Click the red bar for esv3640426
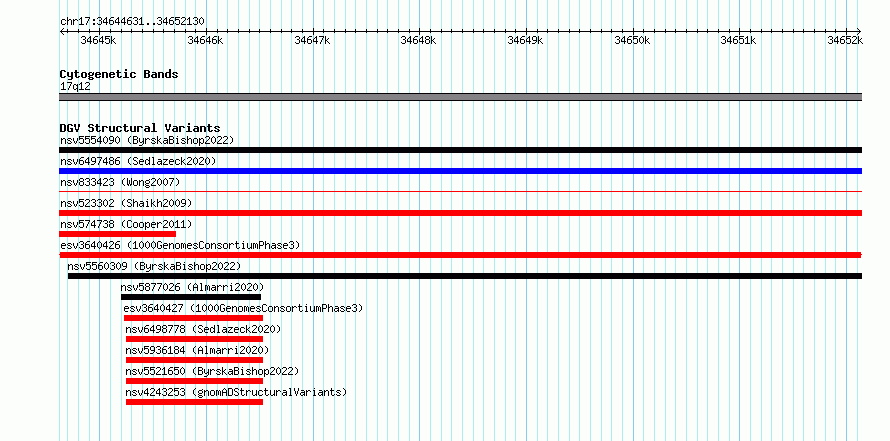This screenshot has width=890, height=441. click(460, 255)
